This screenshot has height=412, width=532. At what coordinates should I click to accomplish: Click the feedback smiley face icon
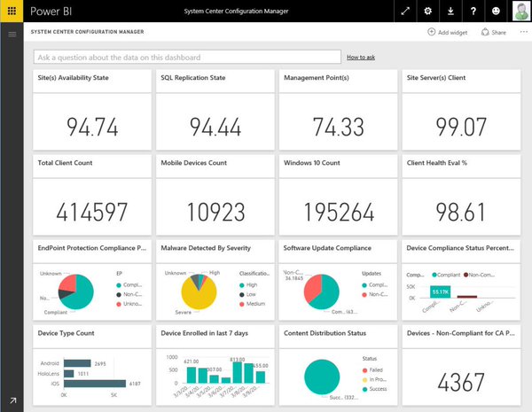[496, 12]
